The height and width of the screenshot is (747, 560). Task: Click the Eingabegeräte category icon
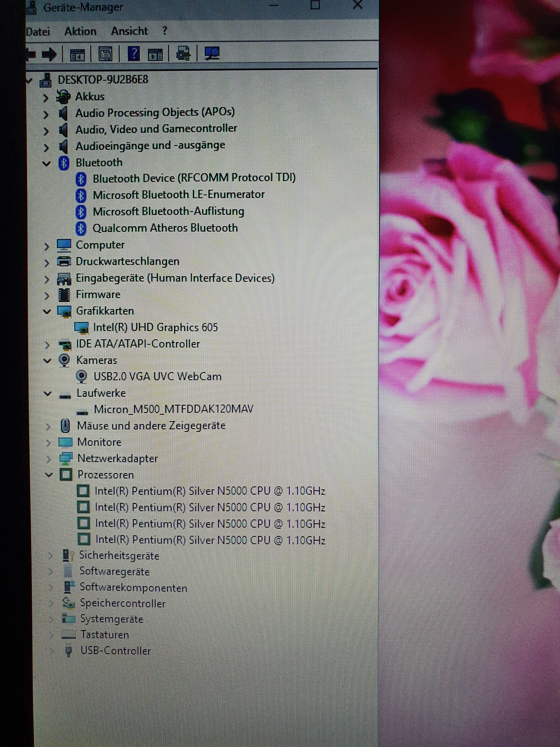coord(64,279)
